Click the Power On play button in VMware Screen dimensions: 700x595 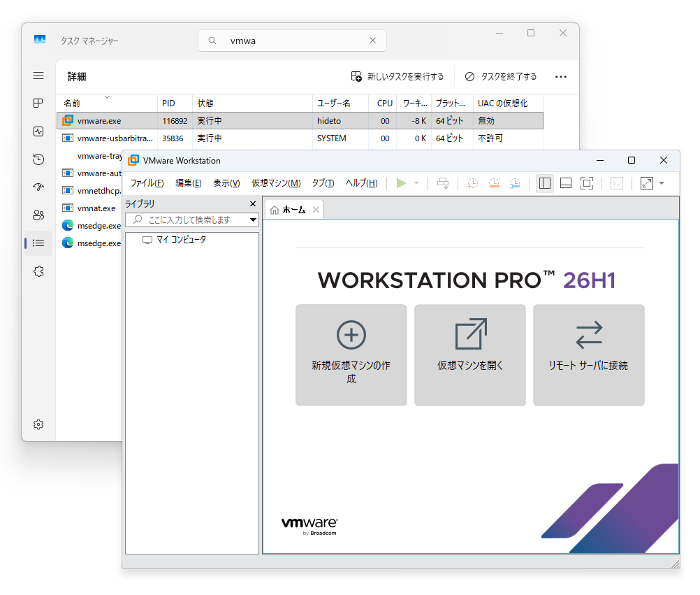[401, 183]
